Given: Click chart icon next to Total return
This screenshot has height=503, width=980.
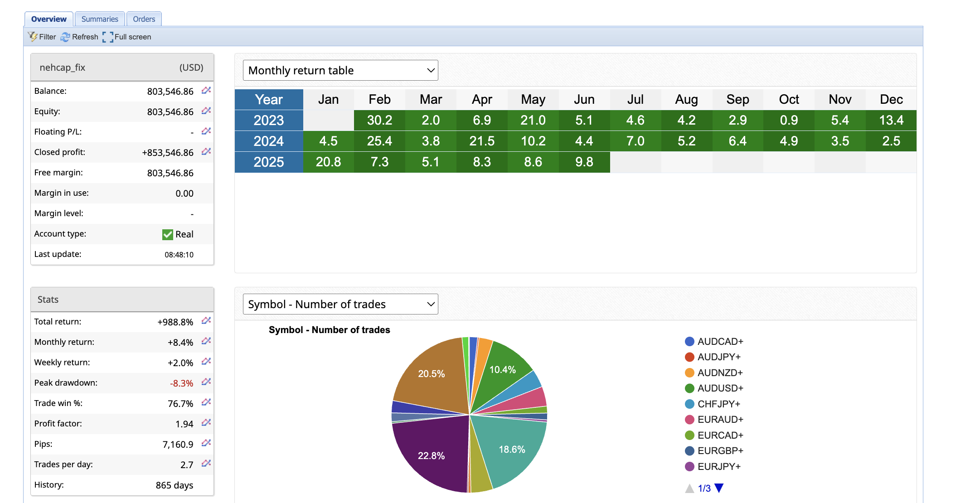Looking at the screenshot, I should 206,321.
